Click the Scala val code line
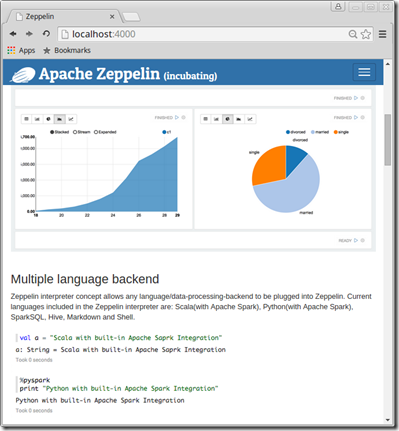Image resolution: width=399 pixels, height=431 pixels. pyautogui.click(x=121, y=338)
